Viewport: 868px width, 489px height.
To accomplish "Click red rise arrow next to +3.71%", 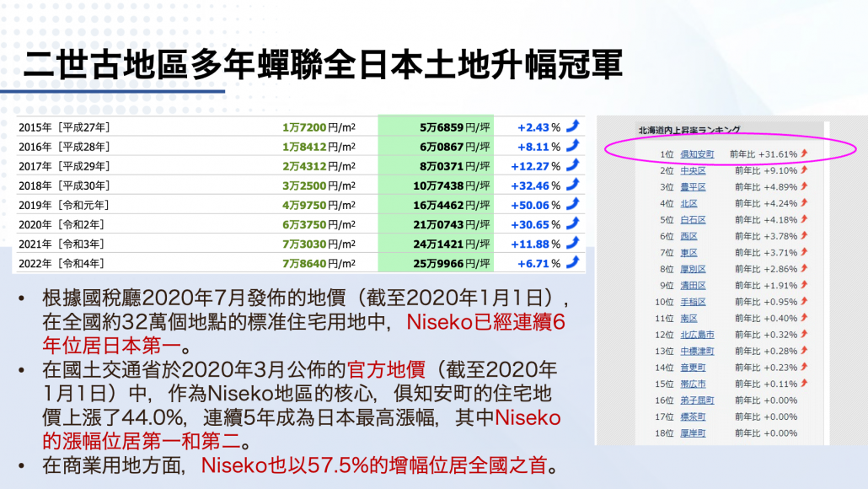I will [804, 252].
